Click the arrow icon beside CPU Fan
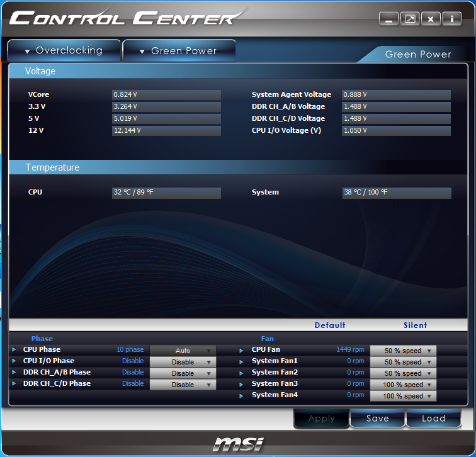 tap(241, 351)
